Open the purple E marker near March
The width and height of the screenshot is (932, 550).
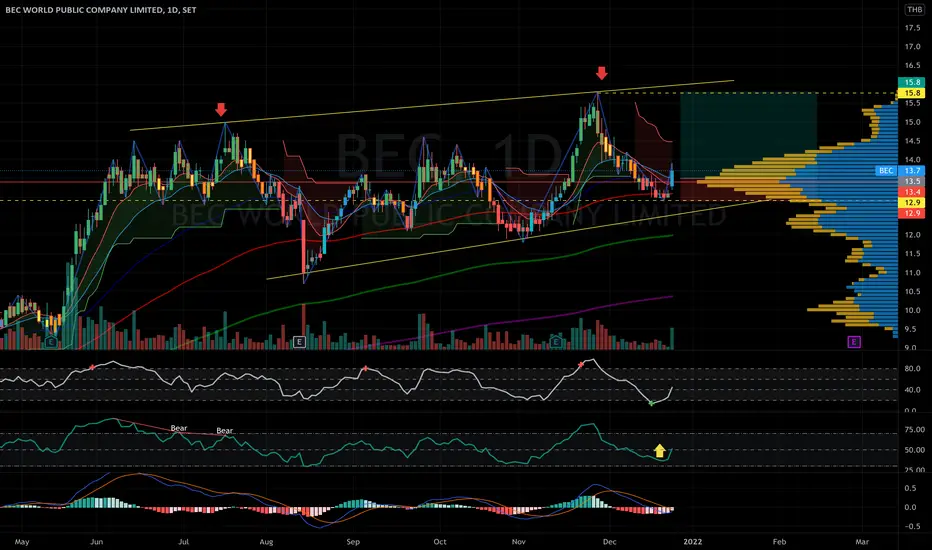click(x=854, y=341)
